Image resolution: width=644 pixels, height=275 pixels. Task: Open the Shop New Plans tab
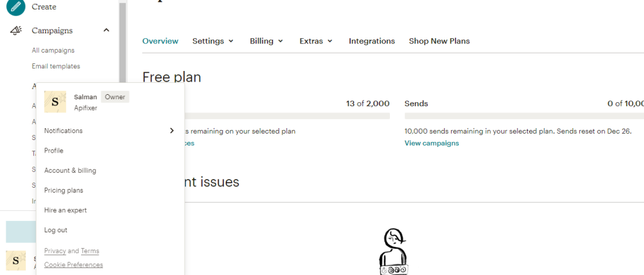pyautogui.click(x=439, y=41)
